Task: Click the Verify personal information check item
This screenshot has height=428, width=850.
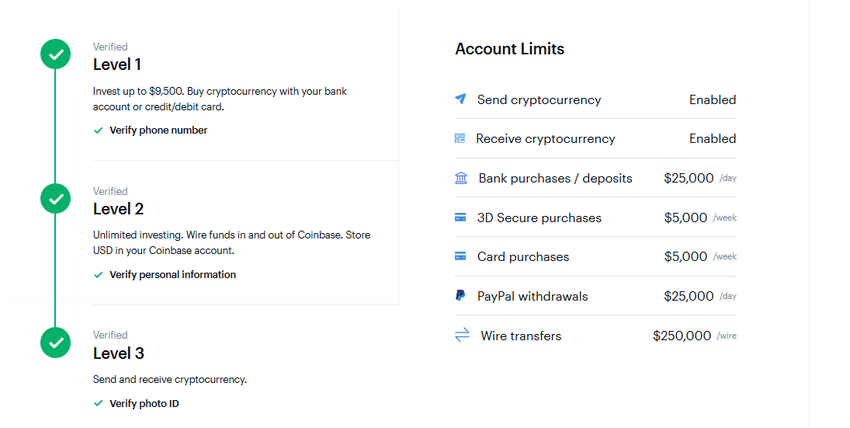Action: (172, 274)
